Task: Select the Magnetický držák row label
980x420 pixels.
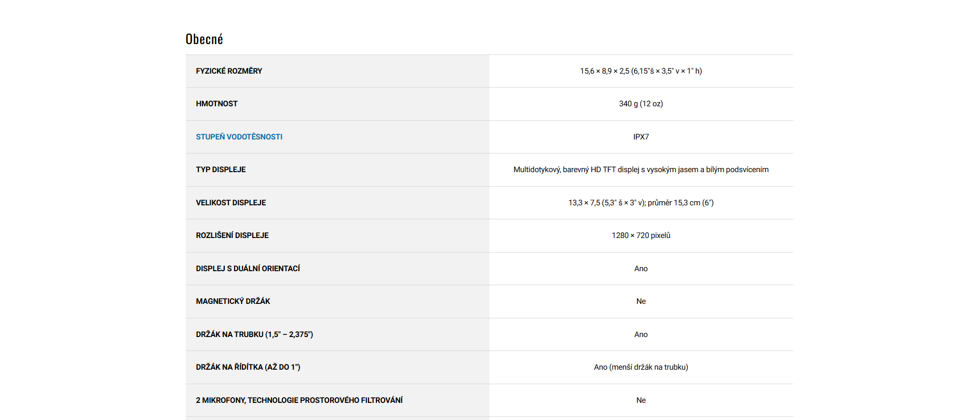Action: coord(233,301)
